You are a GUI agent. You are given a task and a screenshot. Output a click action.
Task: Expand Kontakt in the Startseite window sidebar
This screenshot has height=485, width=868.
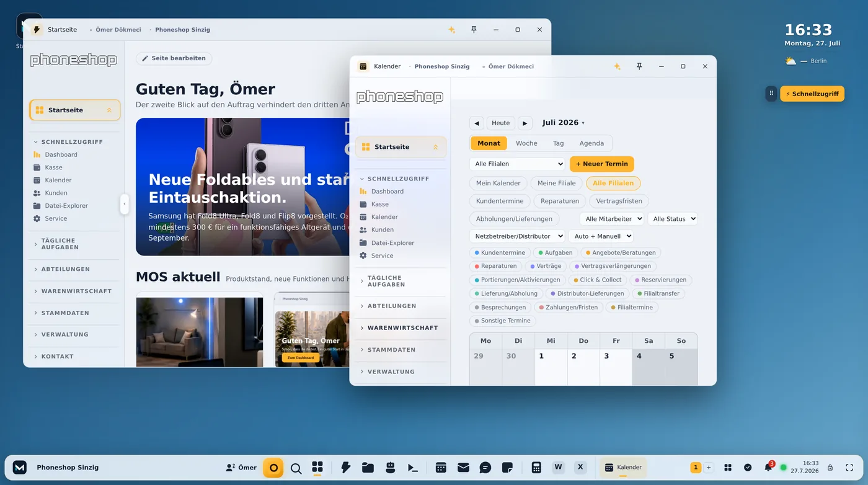[x=74, y=356]
